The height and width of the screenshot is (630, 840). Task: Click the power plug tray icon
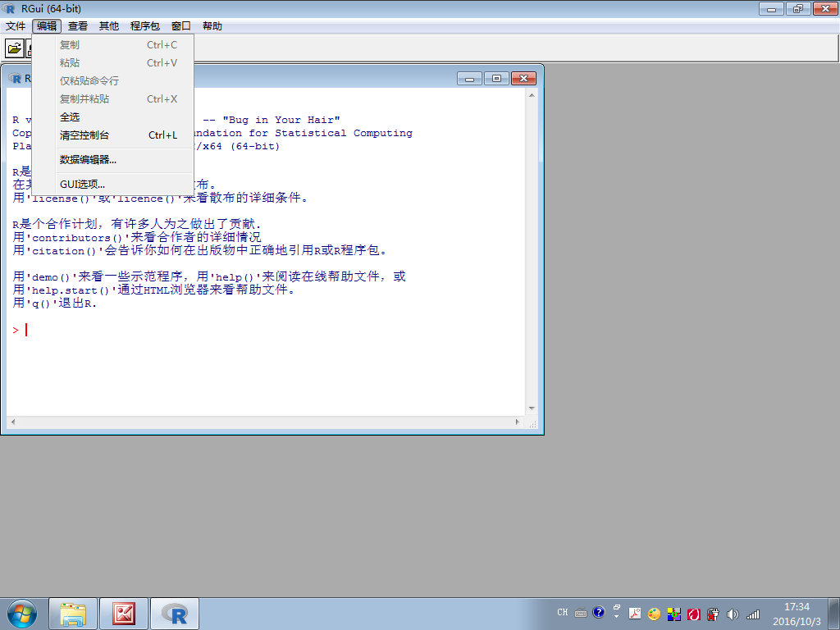pyautogui.click(x=713, y=614)
